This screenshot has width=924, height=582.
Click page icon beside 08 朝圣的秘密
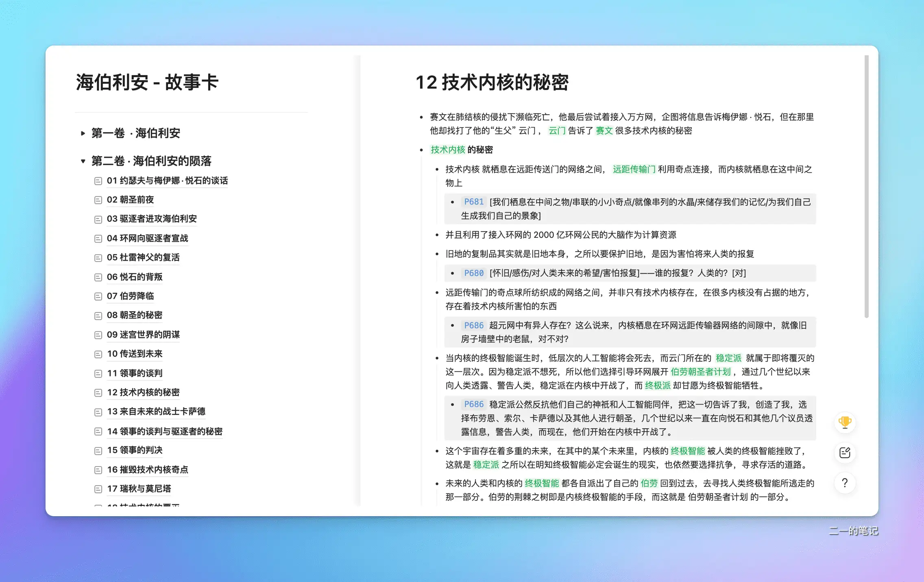[98, 316]
